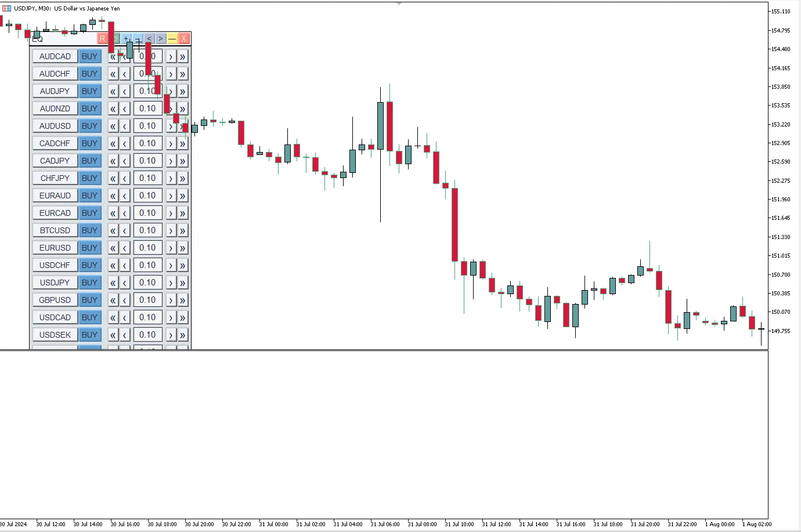Image resolution: width=801 pixels, height=532 pixels.
Task: Select the USDJPY symbol button
Action: (55, 283)
